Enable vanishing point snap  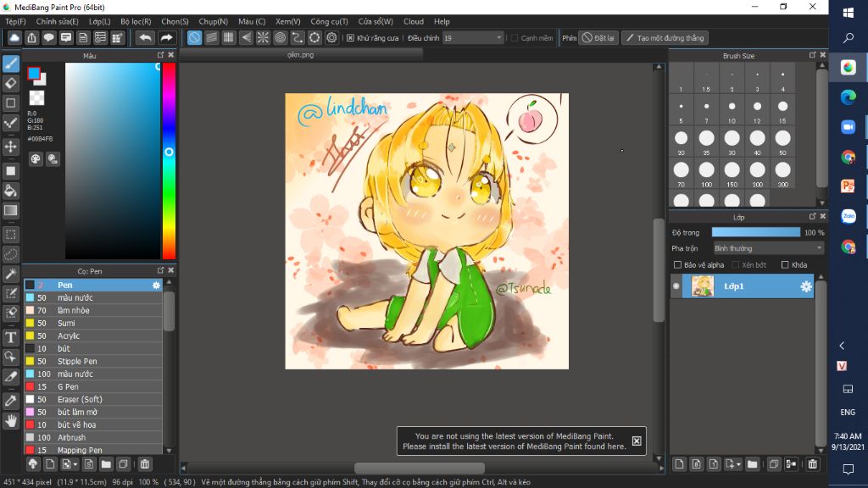[246, 37]
